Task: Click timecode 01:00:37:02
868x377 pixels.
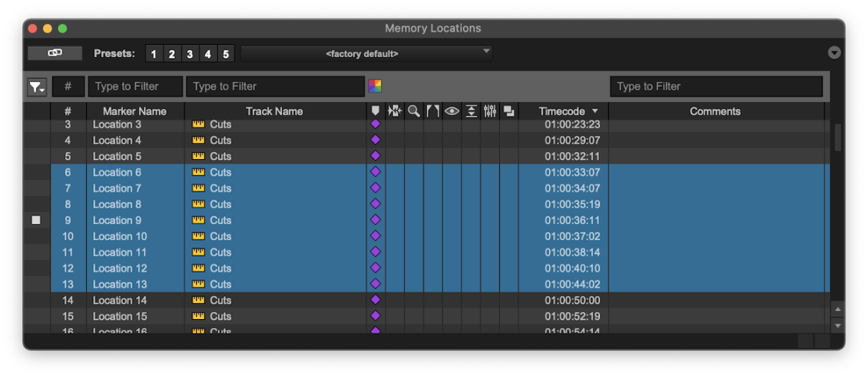Action: pos(572,236)
